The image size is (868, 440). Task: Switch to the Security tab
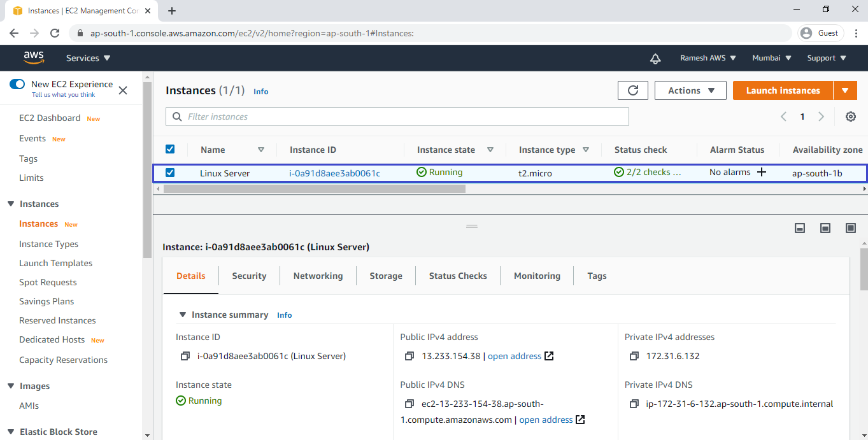[249, 276]
